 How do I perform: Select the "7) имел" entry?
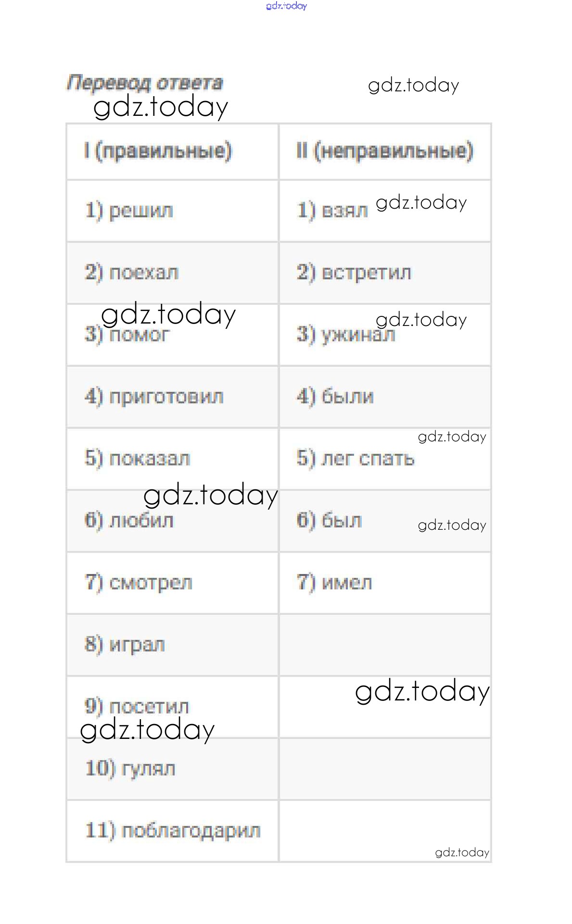(x=334, y=582)
